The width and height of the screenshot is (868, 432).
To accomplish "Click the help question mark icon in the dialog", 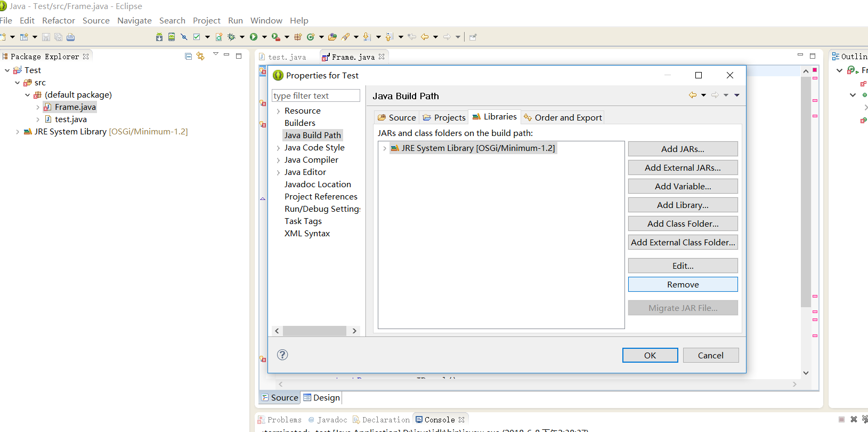I will tap(282, 355).
